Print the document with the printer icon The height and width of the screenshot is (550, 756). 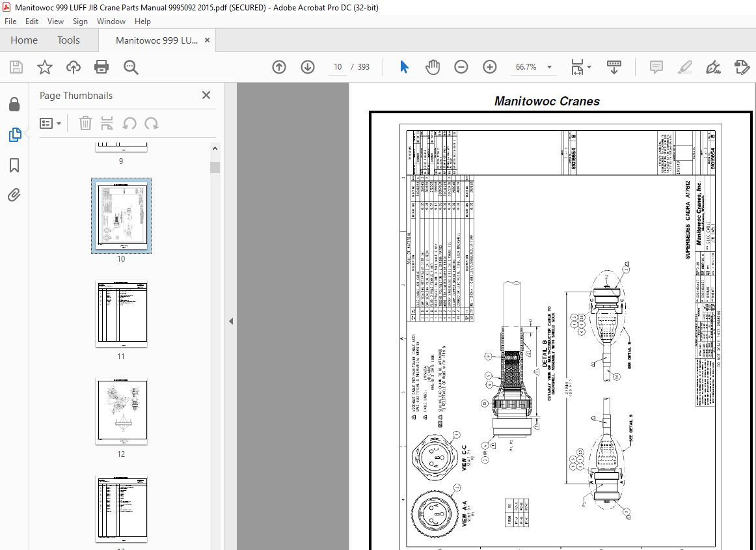click(101, 67)
